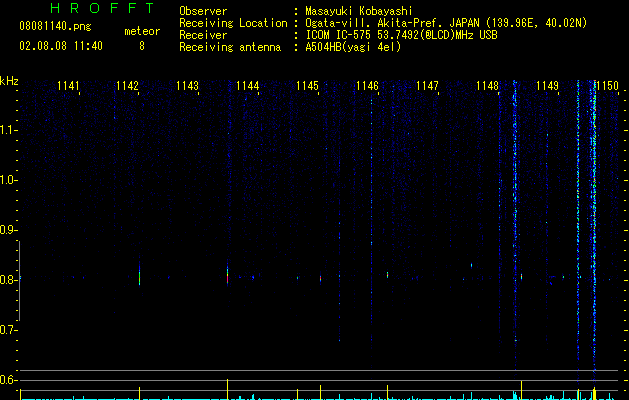Click the 0.7 frequency axis label
The width and height of the screenshot is (629, 400).
click(7, 330)
